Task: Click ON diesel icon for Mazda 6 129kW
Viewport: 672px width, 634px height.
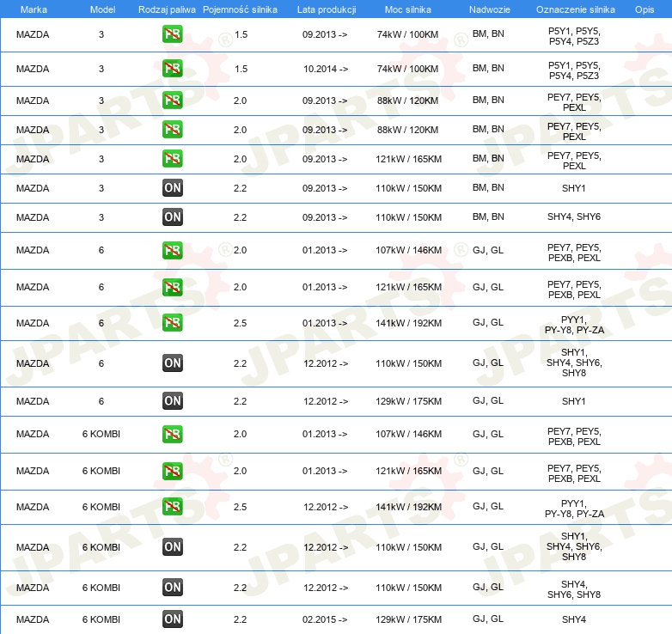Action: pyautogui.click(x=172, y=401)
